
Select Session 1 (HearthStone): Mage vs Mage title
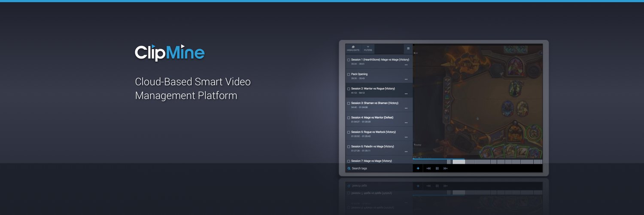[x=380, y=60]
